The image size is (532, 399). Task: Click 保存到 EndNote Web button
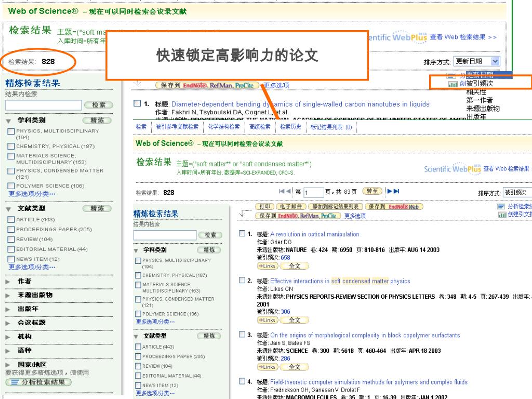(394, 207)
